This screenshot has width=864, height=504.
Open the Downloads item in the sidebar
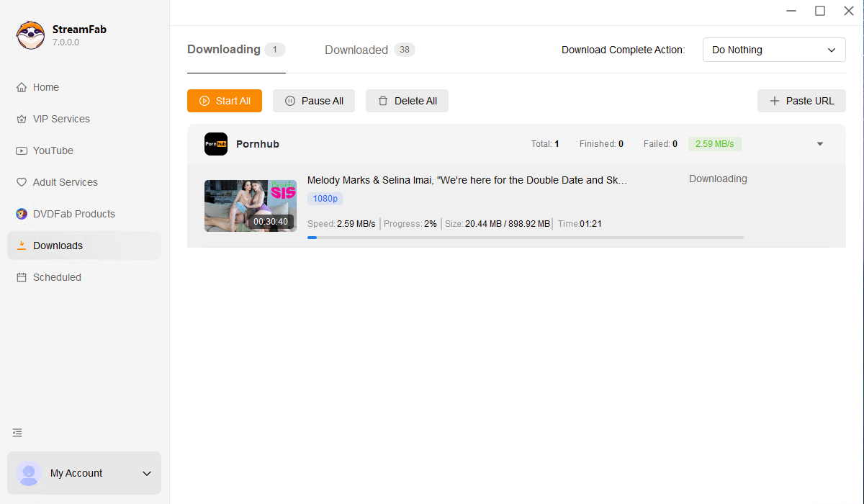58,246
